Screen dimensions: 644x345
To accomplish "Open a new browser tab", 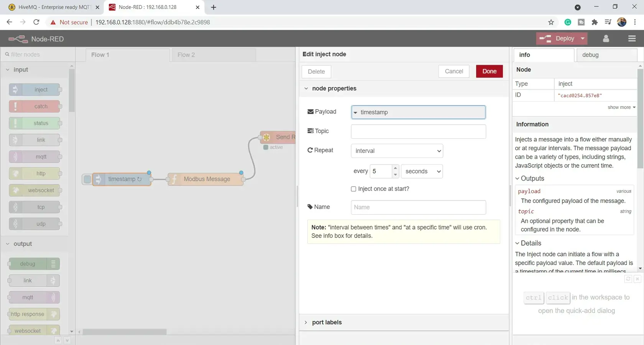I will tap(214, 7).
